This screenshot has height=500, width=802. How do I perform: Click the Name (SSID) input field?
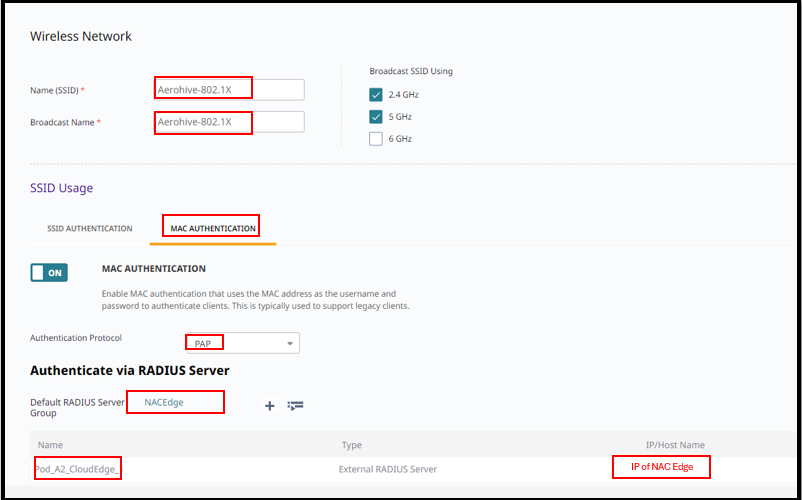tap(229, 90)
